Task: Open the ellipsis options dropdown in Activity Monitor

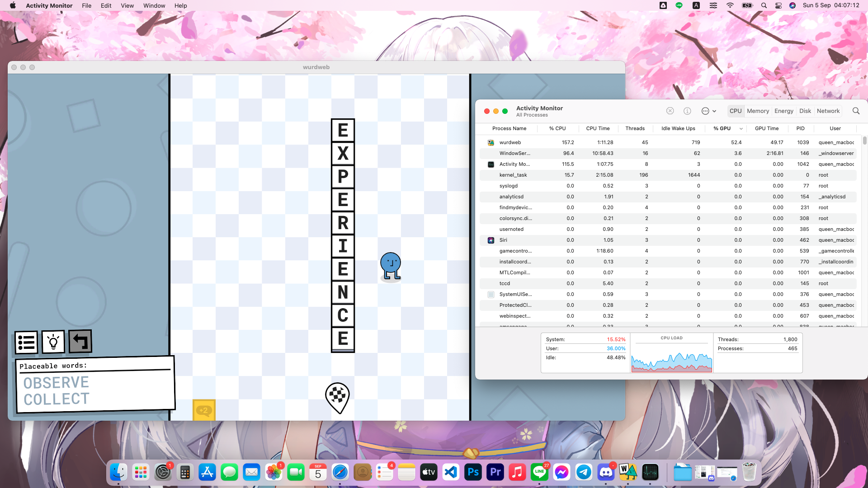Action: [x=708, y=111]
